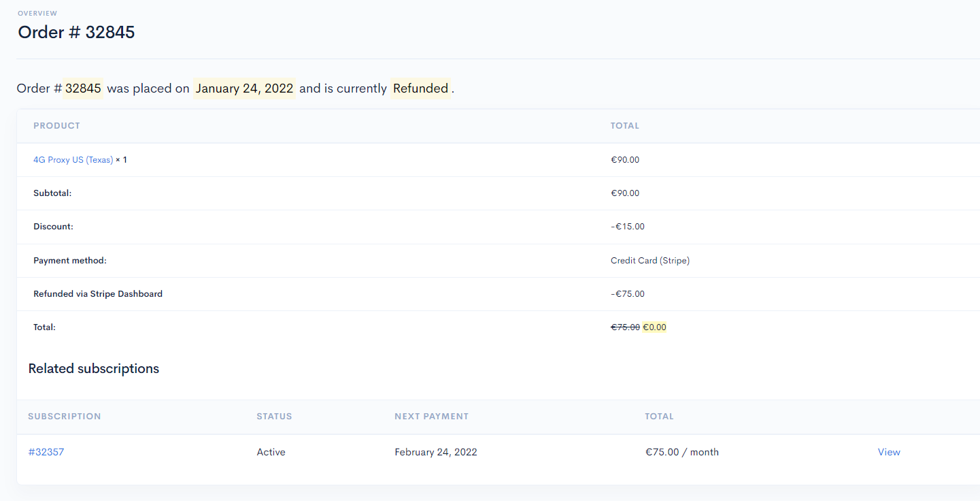Viewport: 980px width, 501px height.
Task: Click the highlighted €0.00 total
Action: 654,327
